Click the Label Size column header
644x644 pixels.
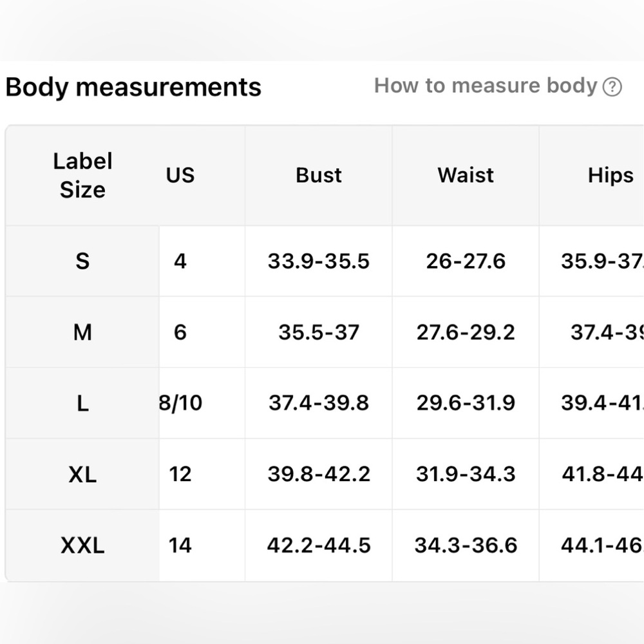click(x=82, y=175)
